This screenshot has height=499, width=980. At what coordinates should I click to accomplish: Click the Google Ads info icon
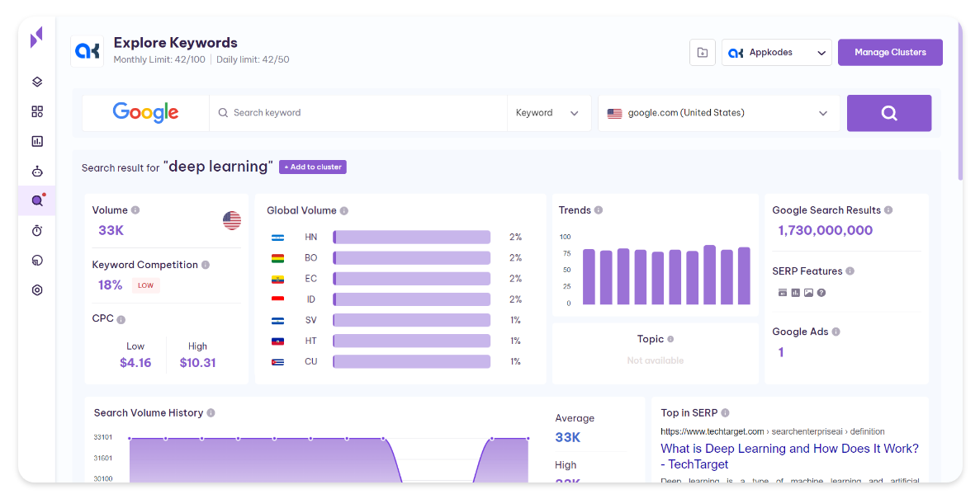click(x=836, y=332)
